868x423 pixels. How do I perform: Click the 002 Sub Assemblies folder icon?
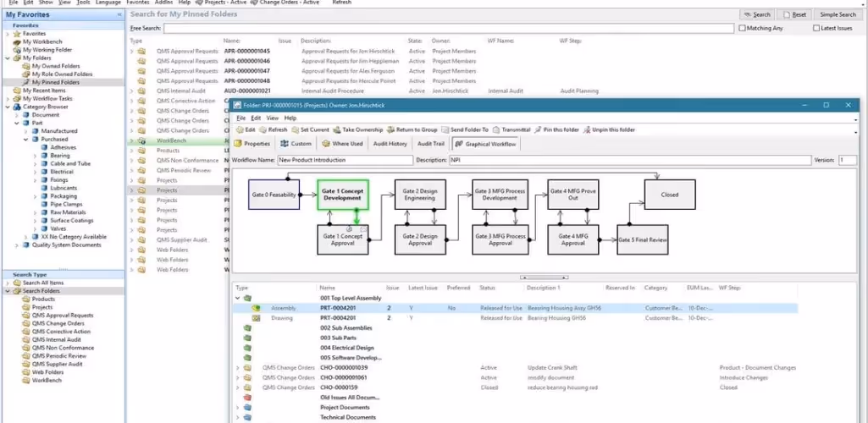pos(247,328)
